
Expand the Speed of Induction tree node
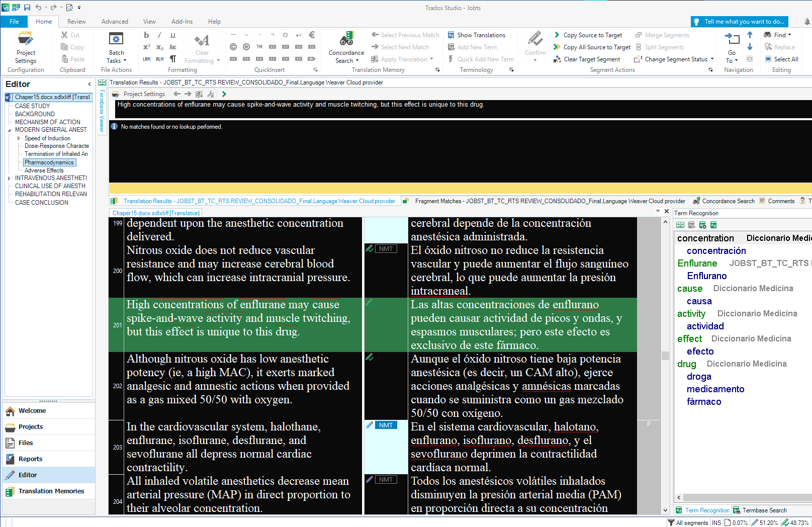tap(19, 138)
